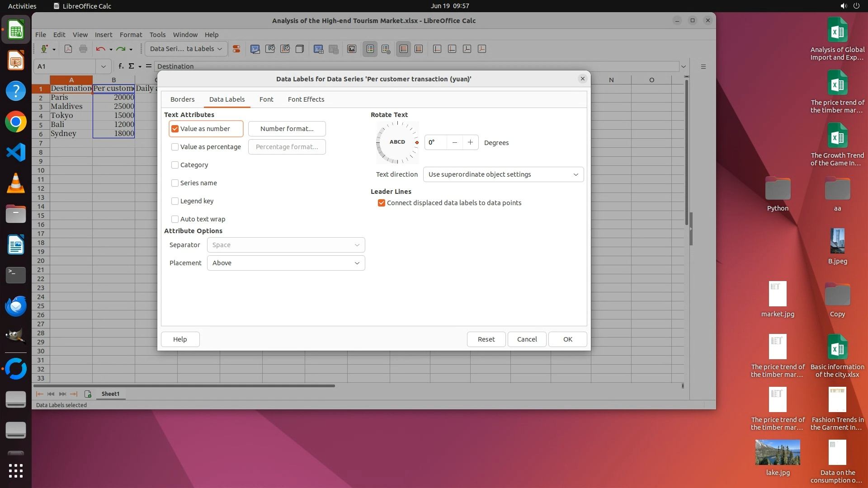Click the Format Selection toolbar icon
Screen dimensions: 868x488
(x=236, y=49)
